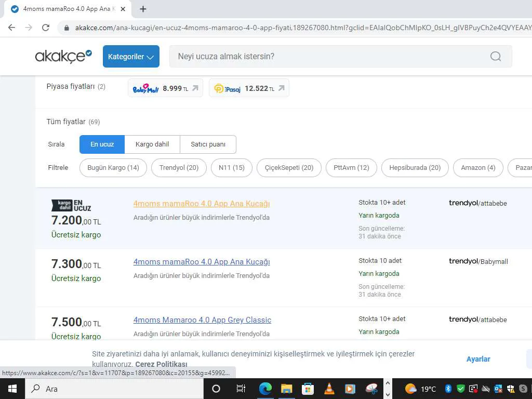Click Outlook tray icon
This screenshot has width=532, height=399.
498,389
